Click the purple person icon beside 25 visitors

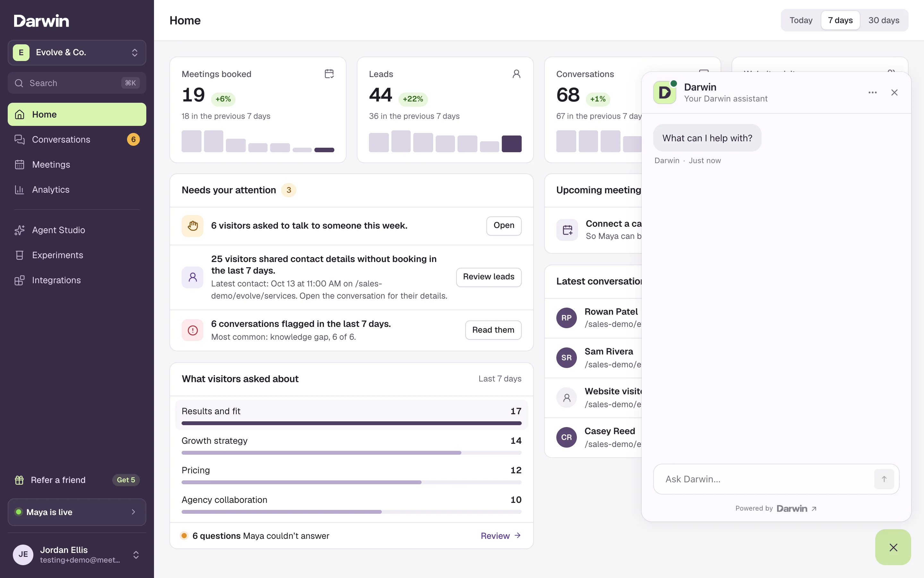pos(193,277)
